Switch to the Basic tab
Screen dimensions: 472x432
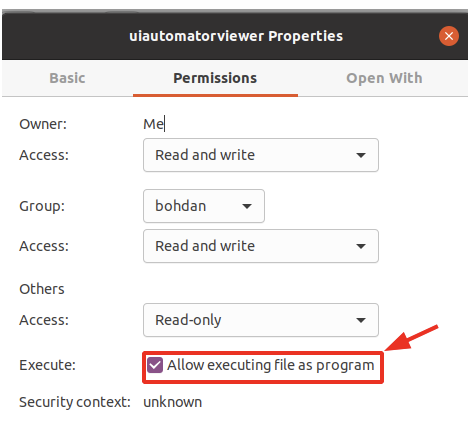tap(67, 78)
